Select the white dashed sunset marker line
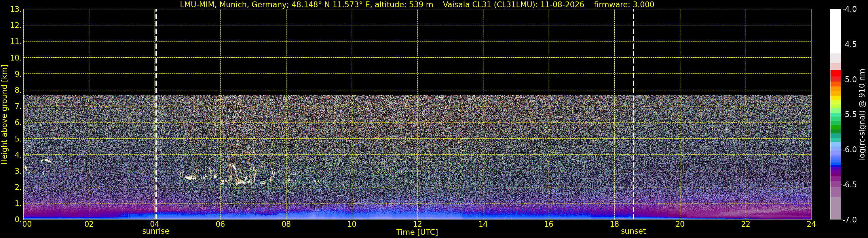The width and height of the screenshot is (868, 238). point(633,114)
